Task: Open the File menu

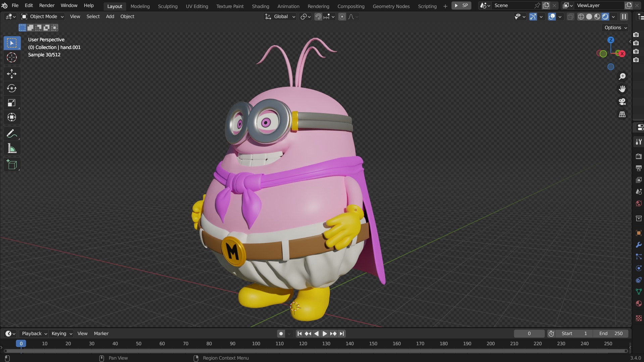Action: click(x=15, y=5)
